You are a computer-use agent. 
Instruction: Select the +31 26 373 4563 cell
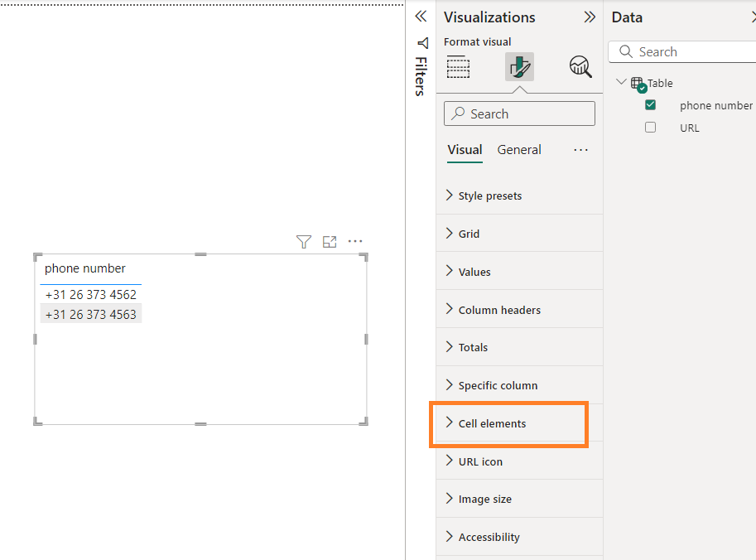90,314
